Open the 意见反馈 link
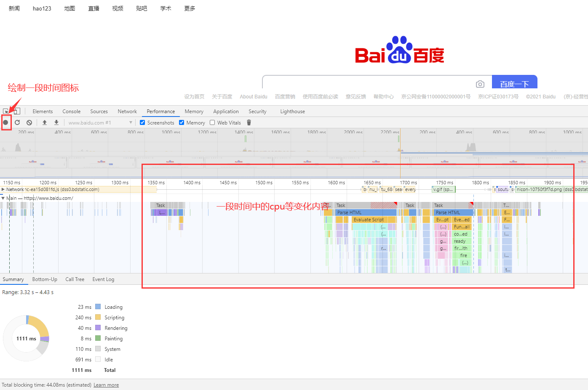 click(x=356, y=97)
